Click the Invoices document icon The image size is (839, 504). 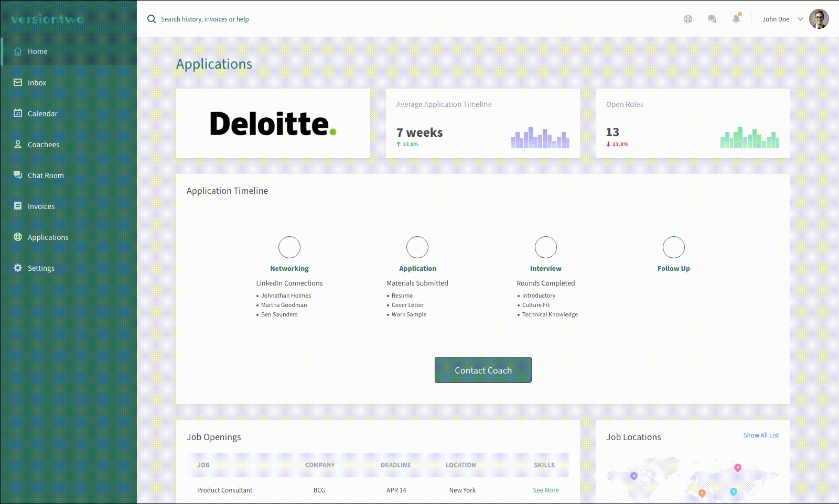tap(18, 206)
